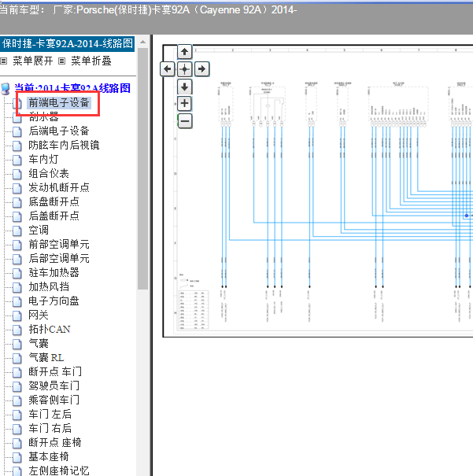The image size is (473, 476).
Task: Open the 底盘断开点 diagram
Action: pos(54,201)
